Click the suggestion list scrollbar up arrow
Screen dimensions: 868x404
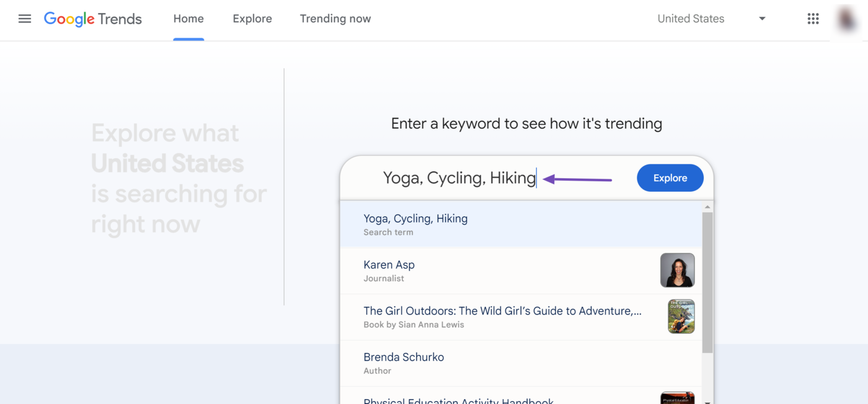tap(707, 207)
